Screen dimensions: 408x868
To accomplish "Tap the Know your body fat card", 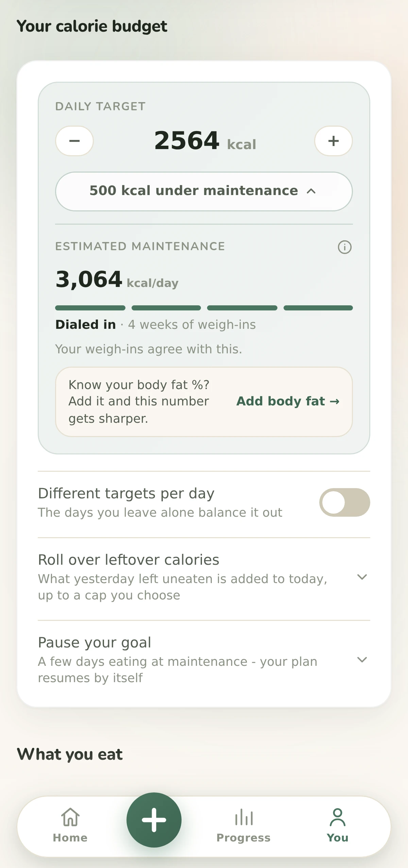I will click(x=204, y=402).
